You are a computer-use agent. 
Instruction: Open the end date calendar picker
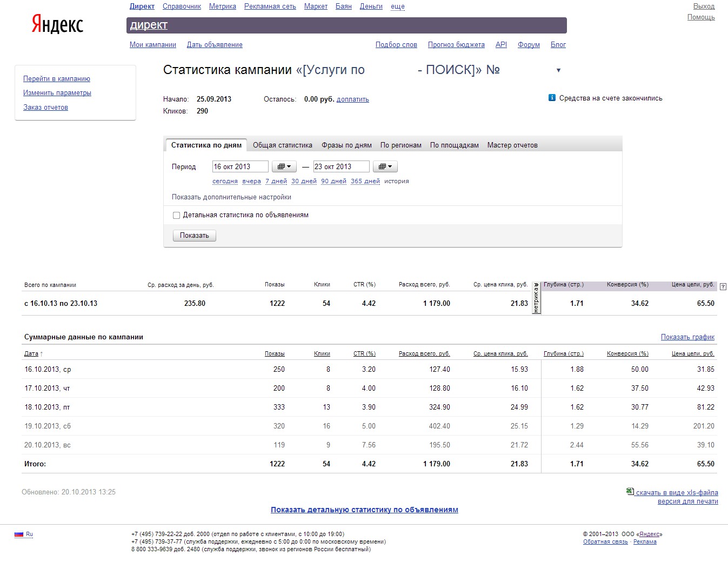(385, 166)
